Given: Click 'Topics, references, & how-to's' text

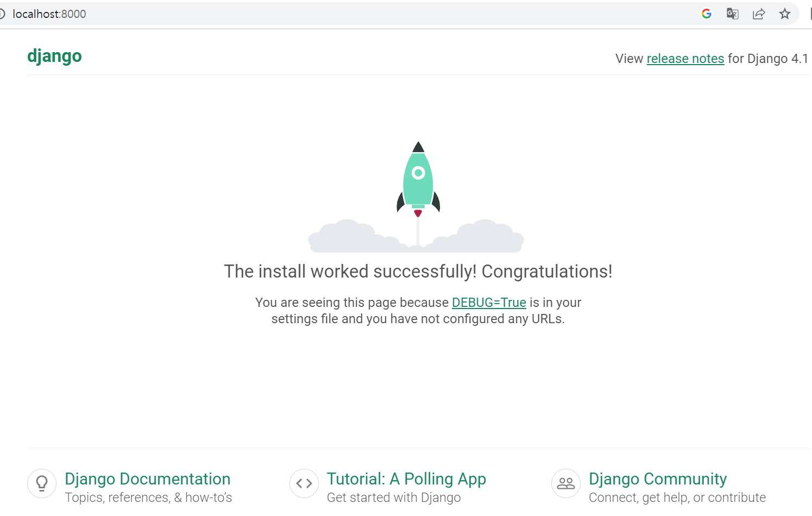Looking at the screenshot, I should [x=148, y=498].
